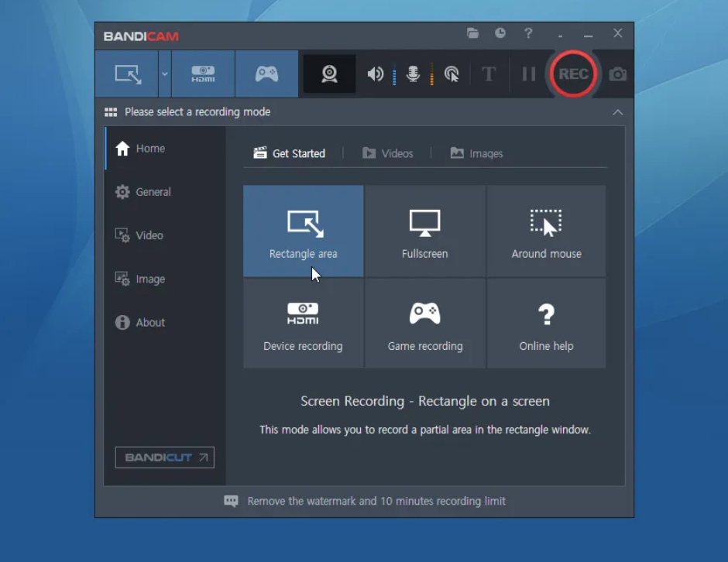Open the Online help tile
Viewport: 728px width, 562px height.
pos(547,323)
